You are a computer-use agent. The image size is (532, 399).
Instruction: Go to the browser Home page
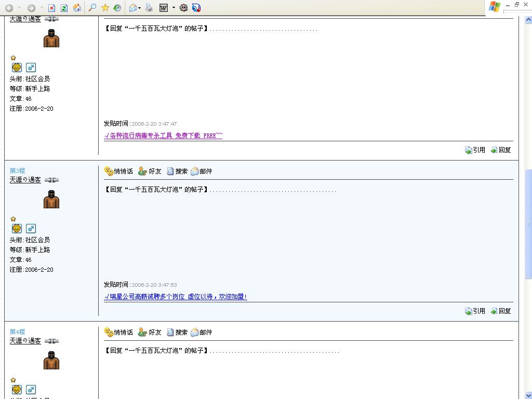(x=77, y=8)
